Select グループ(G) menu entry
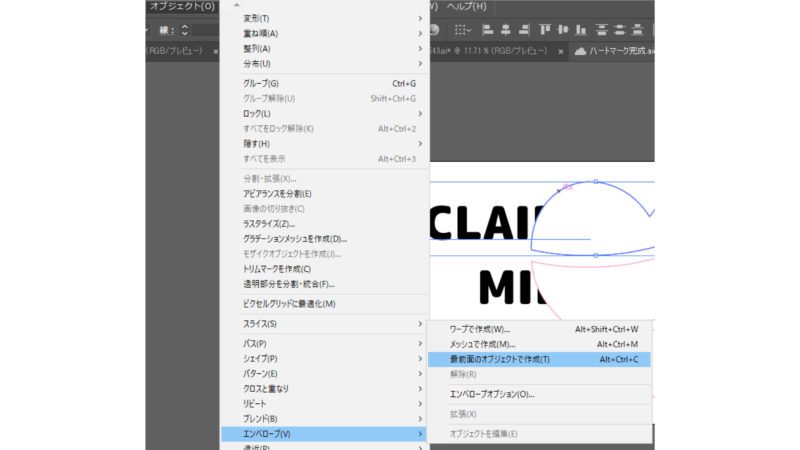This screenshot has width=800, height=450. (x=261, y=83)
